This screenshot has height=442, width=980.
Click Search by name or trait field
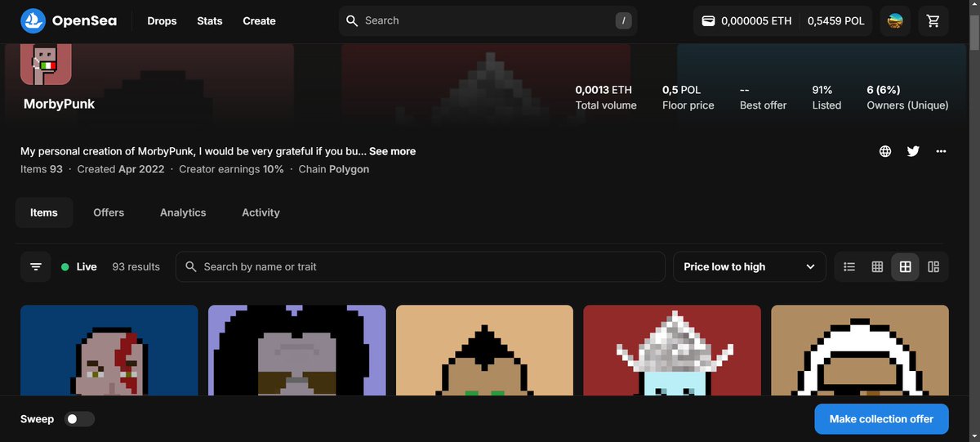click(x=420, y=266)
